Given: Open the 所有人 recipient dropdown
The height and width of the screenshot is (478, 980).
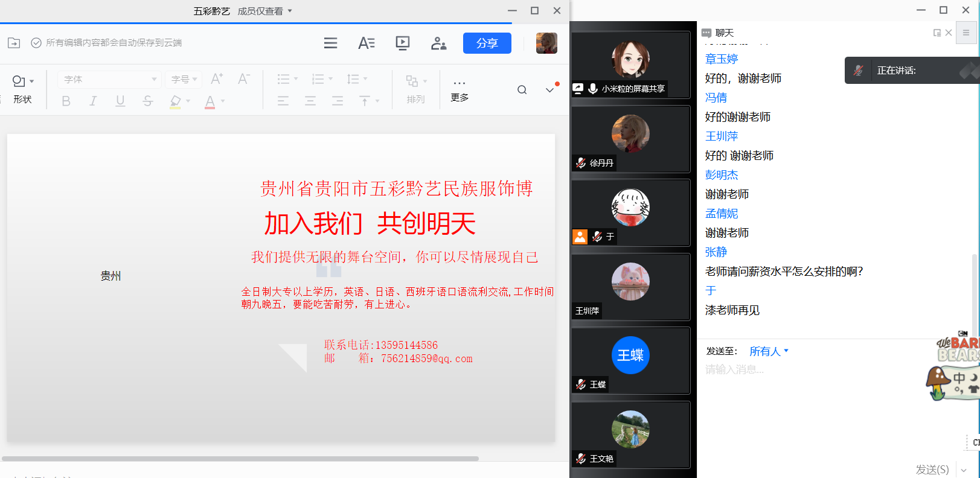Looking at the screenshot, I should [x=769, y=351].
